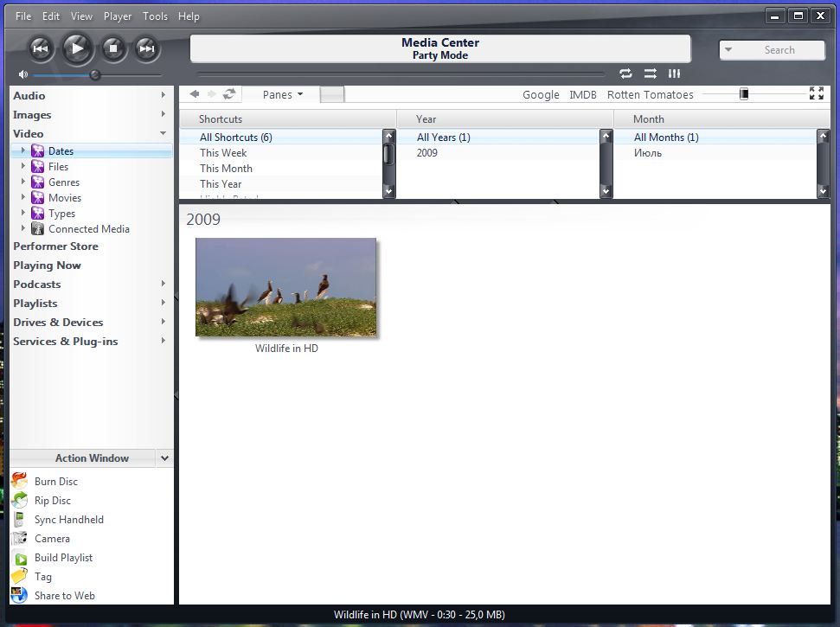Select the Types video icon

click(37, 213)
